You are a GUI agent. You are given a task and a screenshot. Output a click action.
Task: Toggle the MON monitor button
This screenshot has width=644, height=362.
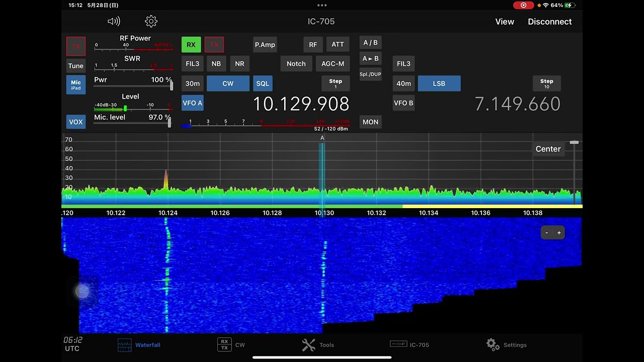point(370,122)
